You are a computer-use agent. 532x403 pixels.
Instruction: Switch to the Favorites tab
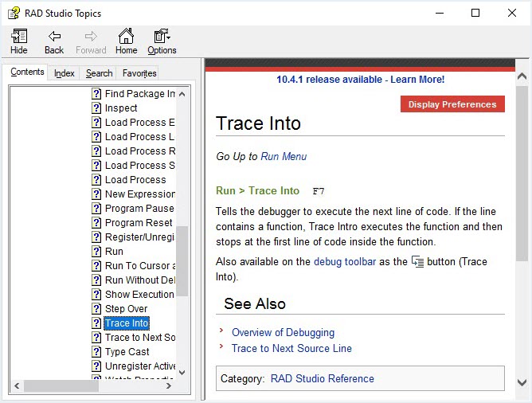(139, 73)
